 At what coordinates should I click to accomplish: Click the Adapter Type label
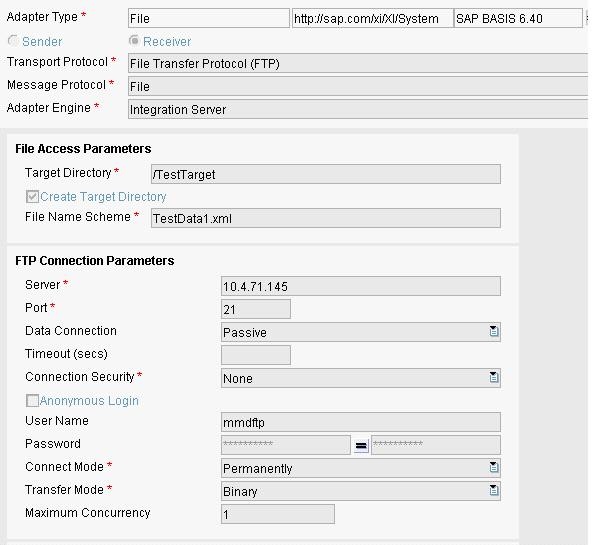coord(42,17)
